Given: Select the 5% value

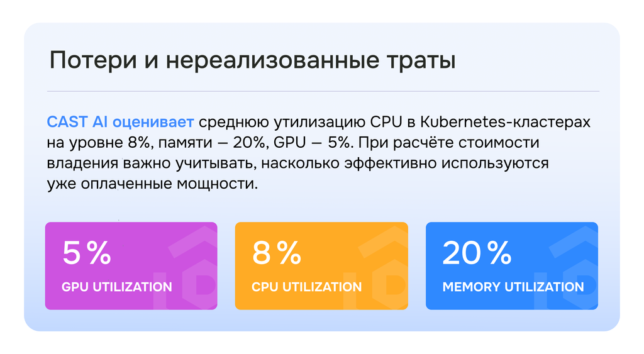Looking at the screenshot, I should click(87, 253).
